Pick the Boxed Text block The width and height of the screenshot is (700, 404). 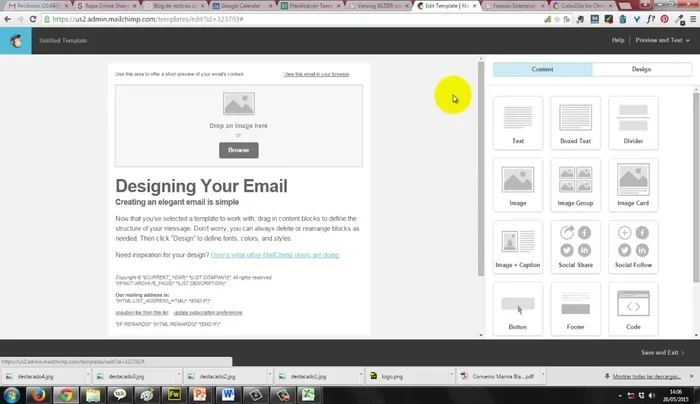pos(575,123)
